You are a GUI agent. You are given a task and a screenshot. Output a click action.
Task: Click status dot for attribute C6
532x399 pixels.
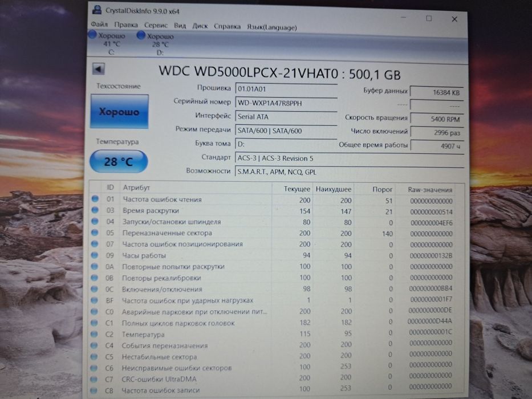pos(94,368)
